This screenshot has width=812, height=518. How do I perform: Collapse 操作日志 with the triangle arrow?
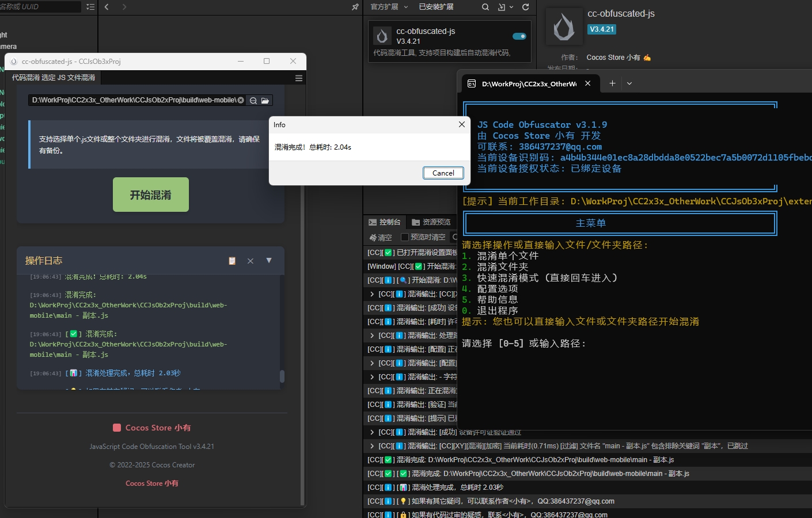tap(269, 260)
